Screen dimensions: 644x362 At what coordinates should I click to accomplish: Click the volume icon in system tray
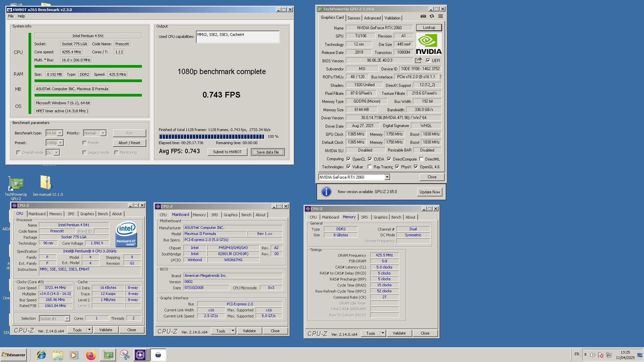coord(593,355)
